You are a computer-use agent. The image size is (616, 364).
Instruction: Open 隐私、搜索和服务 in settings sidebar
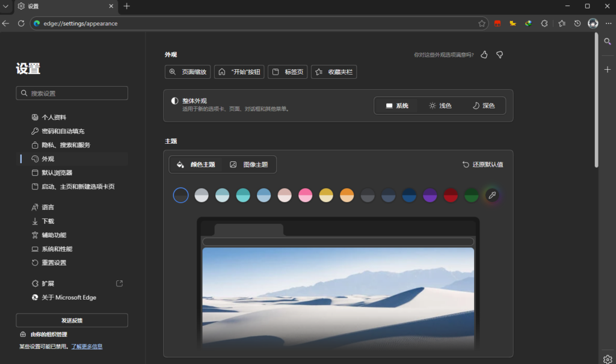[66, 145]
